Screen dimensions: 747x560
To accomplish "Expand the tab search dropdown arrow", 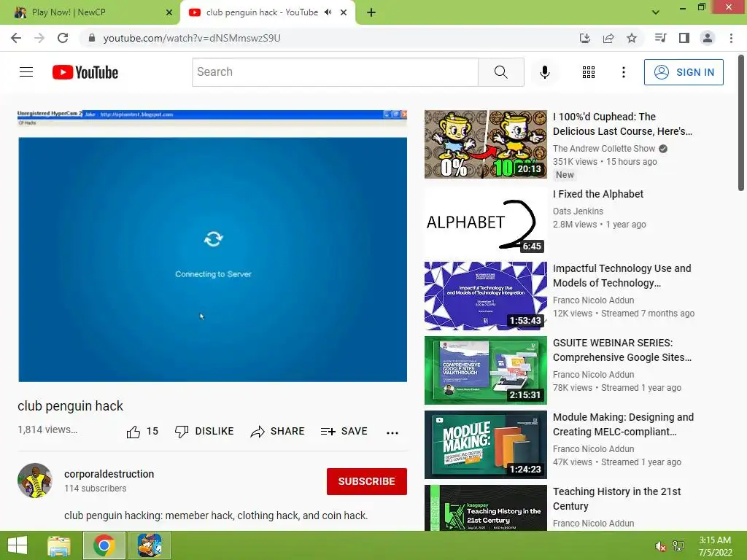I will (x=656, y=12).
